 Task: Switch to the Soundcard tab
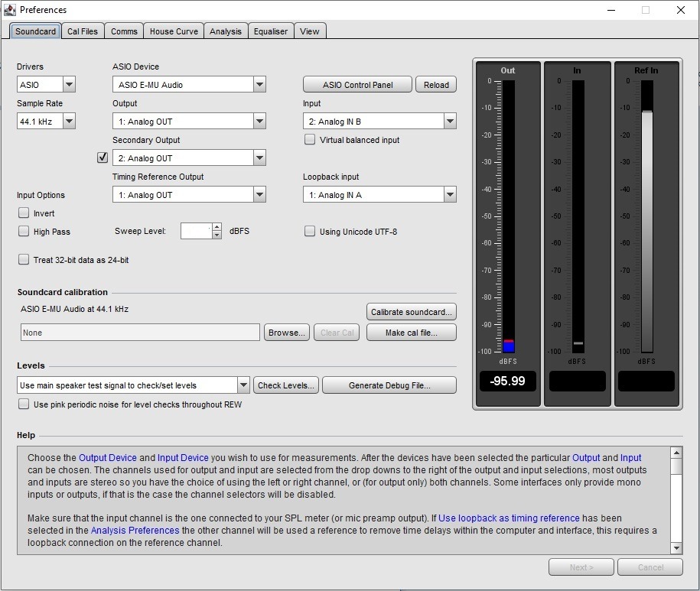click(35, 31)
